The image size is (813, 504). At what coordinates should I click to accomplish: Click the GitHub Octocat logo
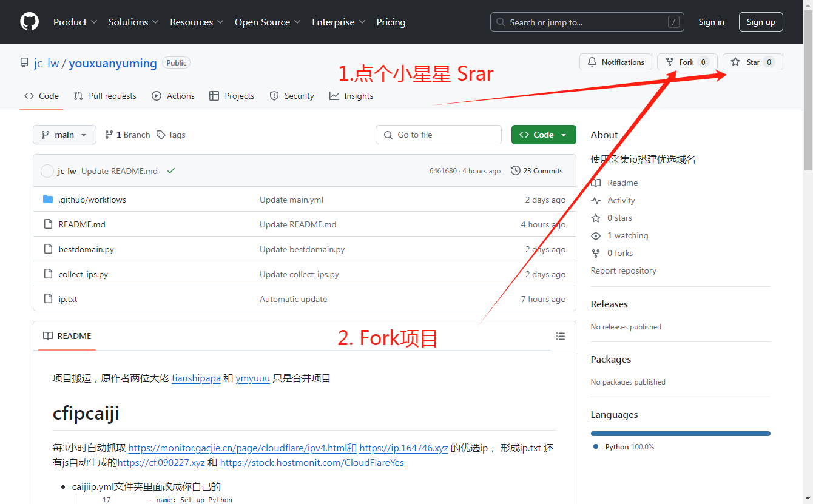click(x=29, y=22)
